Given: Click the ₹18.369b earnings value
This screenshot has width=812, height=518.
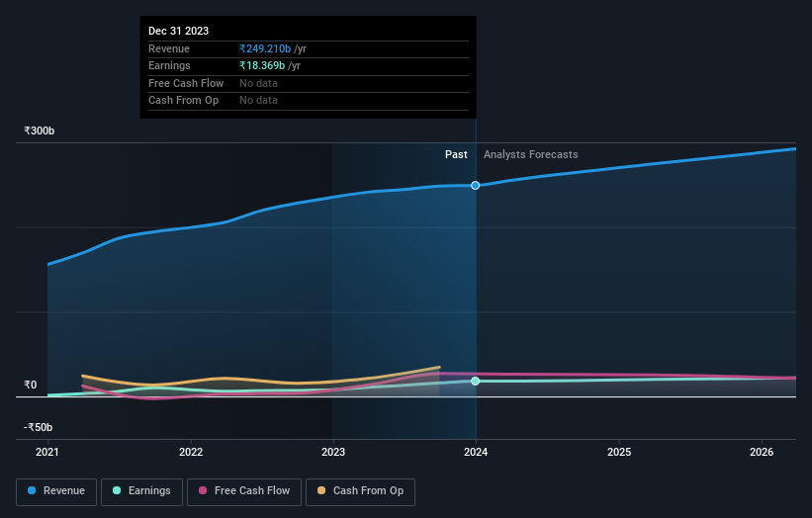Looking at the screenshot, I should 262,65.
